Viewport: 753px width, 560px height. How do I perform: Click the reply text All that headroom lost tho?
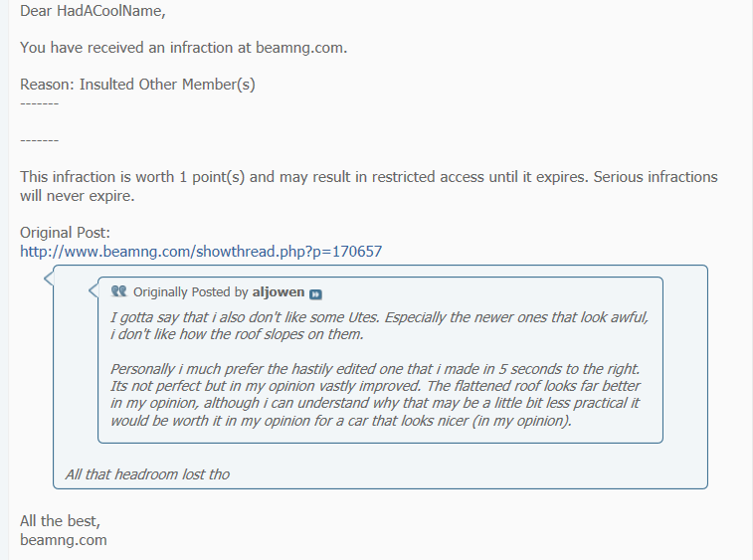tap(147, 474)
